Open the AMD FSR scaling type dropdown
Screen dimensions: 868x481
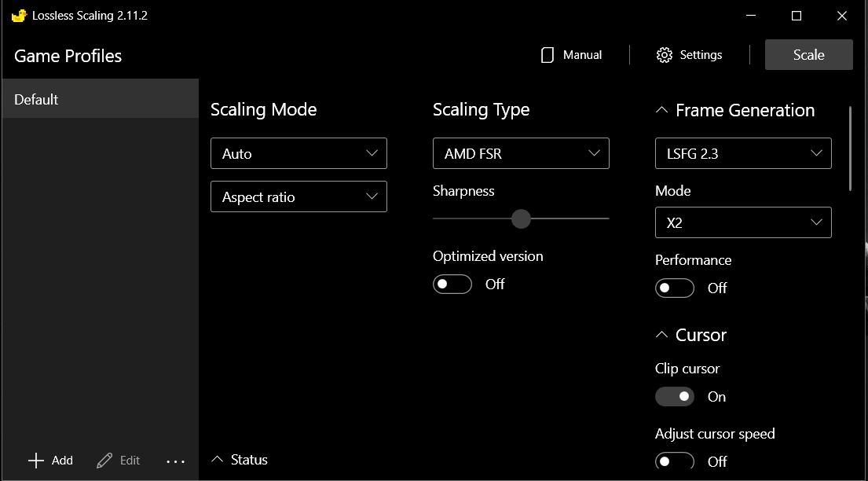(x=521, y=153)
